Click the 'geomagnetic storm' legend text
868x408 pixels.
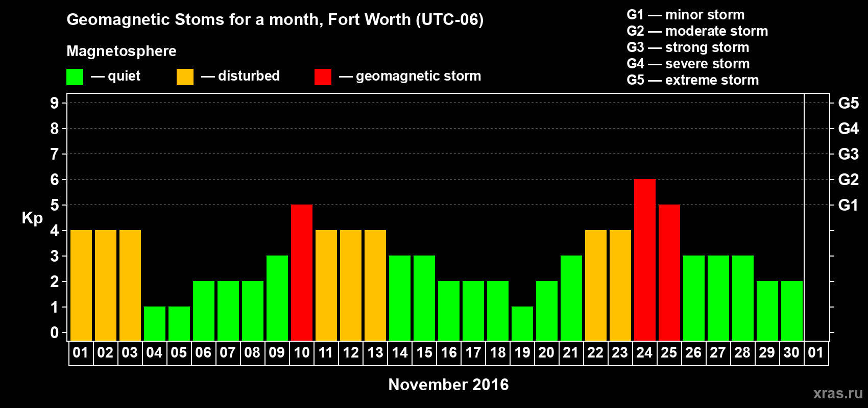tap(418, 76)
